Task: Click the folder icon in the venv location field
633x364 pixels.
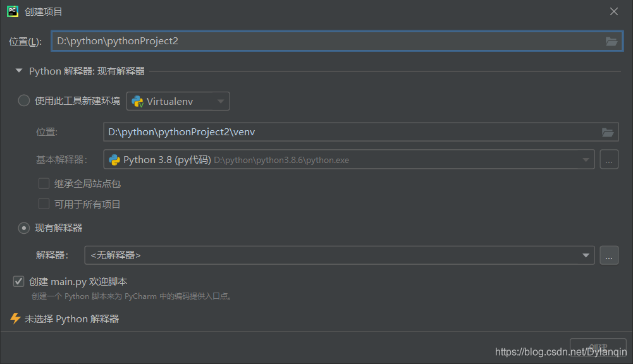Action: click(x=608, y=132)
